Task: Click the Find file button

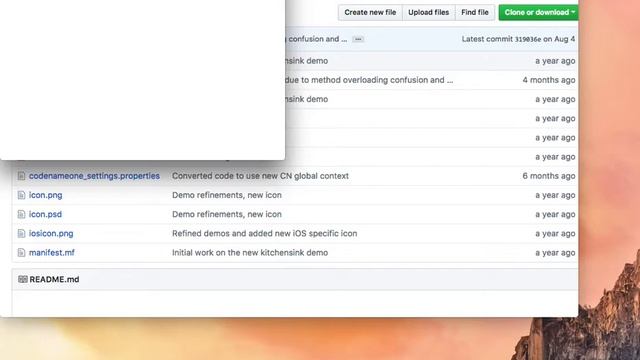Action: pyautogui.click(x=475, y=12)
